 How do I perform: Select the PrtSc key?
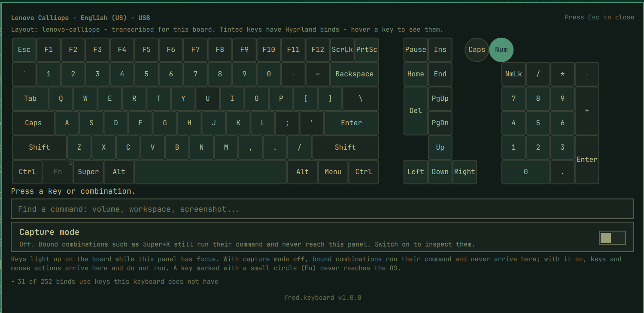click(x=367, y=50)
